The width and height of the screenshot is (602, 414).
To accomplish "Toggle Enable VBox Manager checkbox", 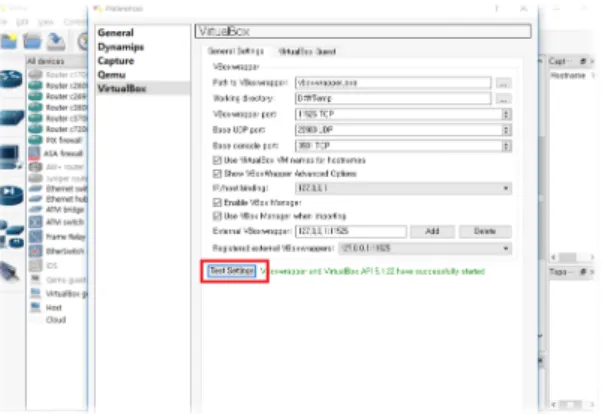I will click(217, 202).
